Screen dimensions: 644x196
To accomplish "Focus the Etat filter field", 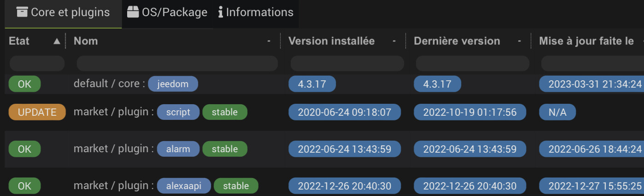I will [x=37, y=63].
